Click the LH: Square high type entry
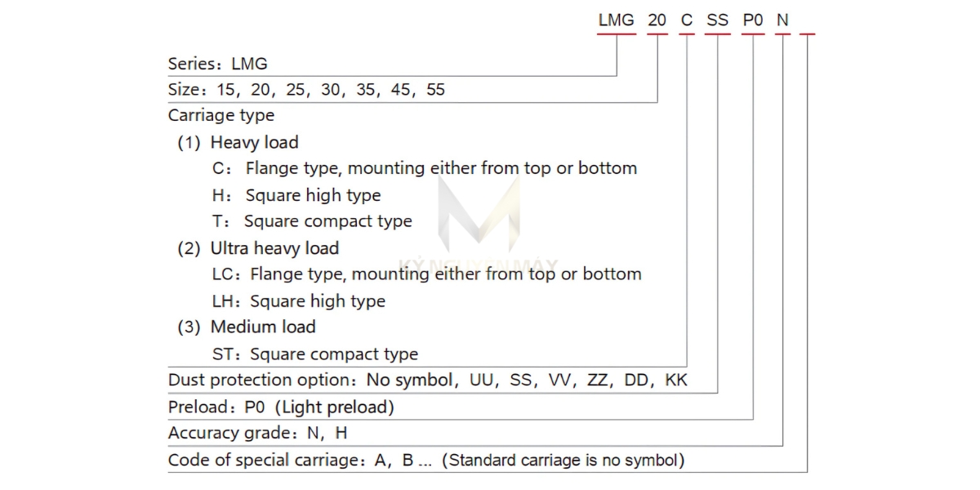The width and height of the screenshot is (980, 490). pyautogui.click(x=298, y=301)
